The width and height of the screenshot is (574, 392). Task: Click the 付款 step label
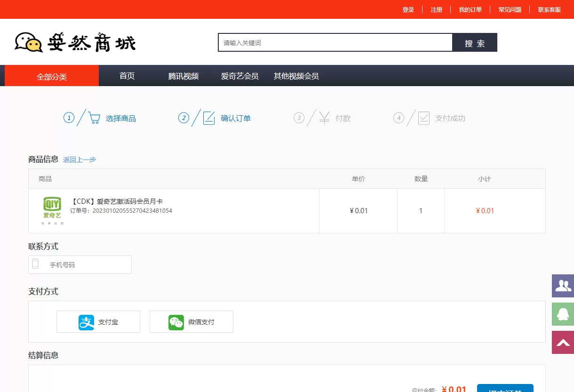click(x=343, y=118)
